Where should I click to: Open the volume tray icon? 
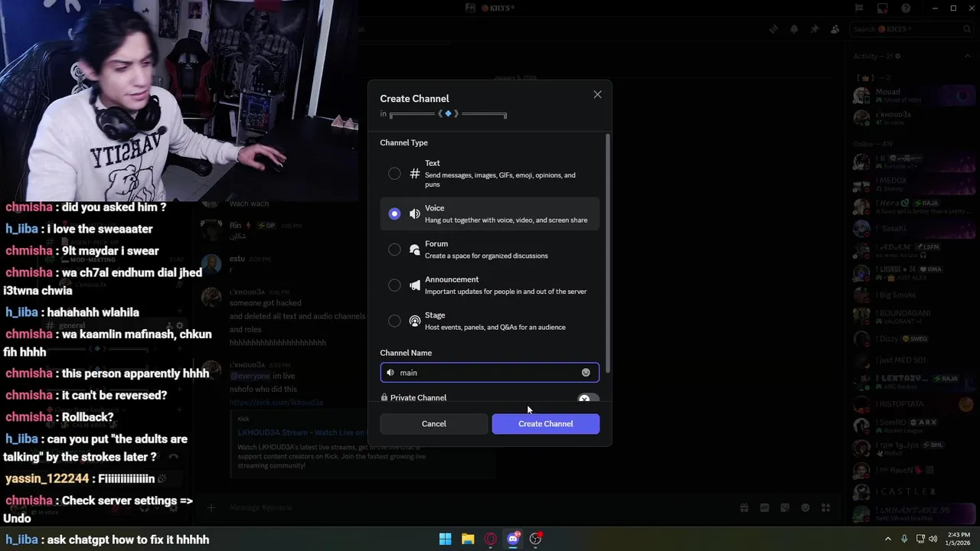coord(933,539)
